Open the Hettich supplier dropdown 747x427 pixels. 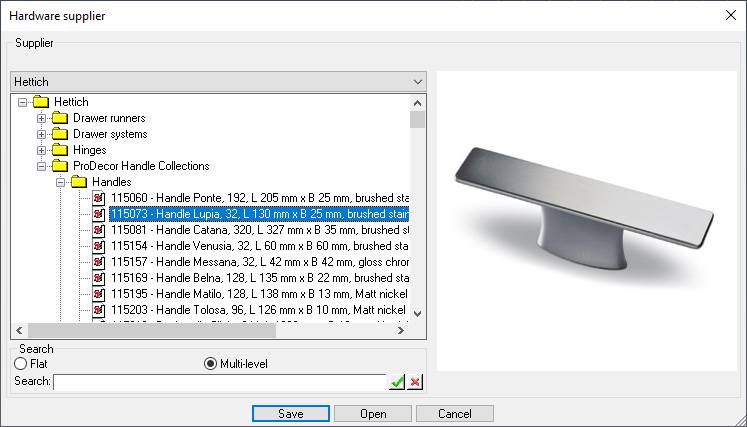(x=417, y=82)
